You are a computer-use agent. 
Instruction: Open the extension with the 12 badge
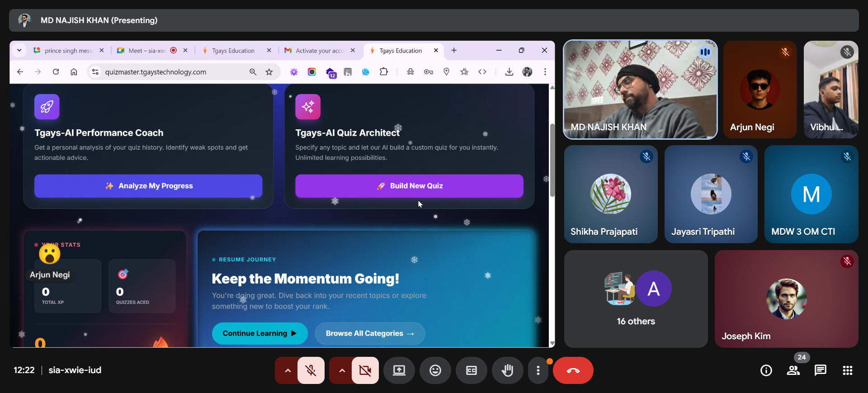click(330, 73)
